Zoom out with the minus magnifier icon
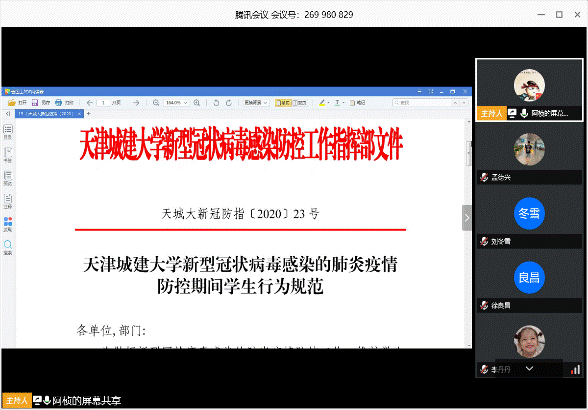 tap(156, 102)
